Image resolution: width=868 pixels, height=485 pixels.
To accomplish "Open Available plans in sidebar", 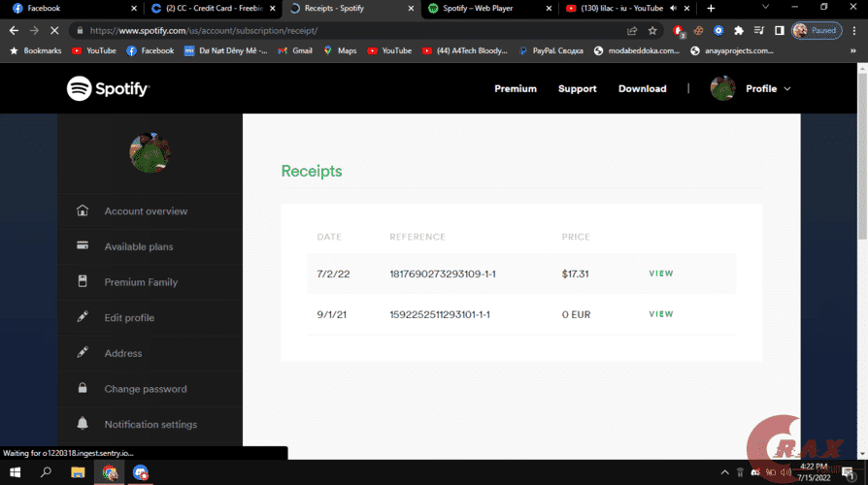I will (139, 246).
